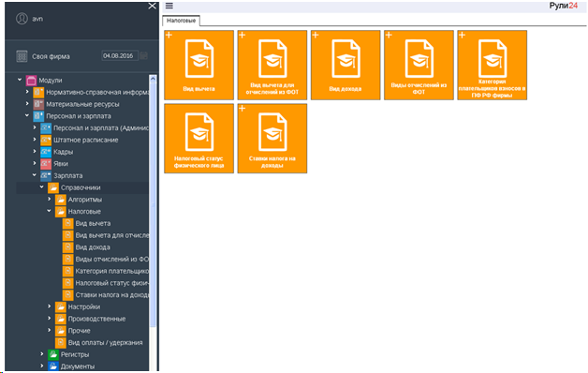Image resolution: width=588 pixels, height=373 pixels.
Task: Open the Вид дохода tile
Action: click(x=345, y=65)
